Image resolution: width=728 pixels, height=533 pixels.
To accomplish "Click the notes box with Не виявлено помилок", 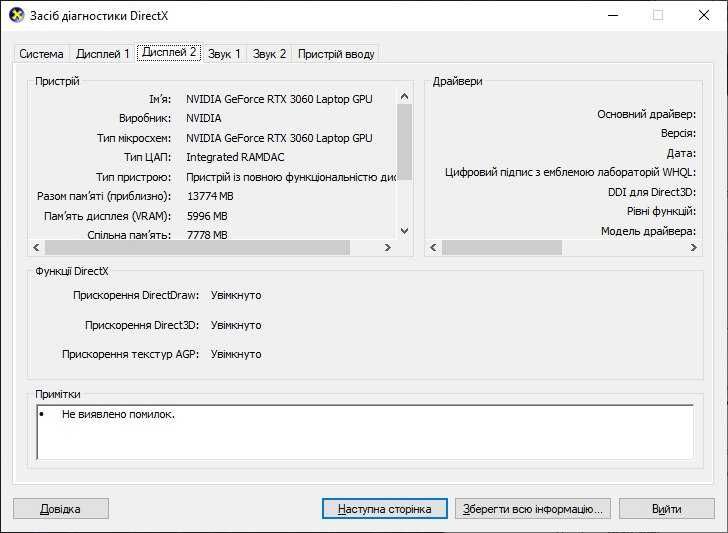I will pyautogui.click(x=365, y=432).
